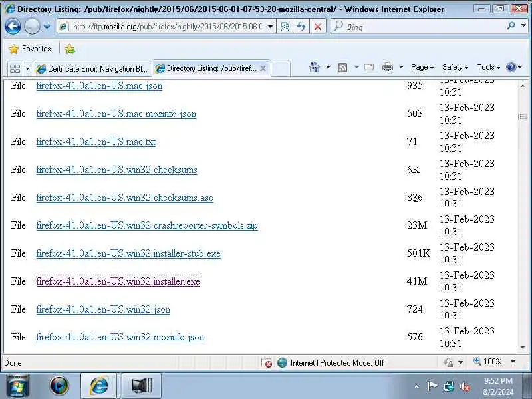Image resolution: width=532 pixels, height=399 pixels.
Task: Download win32.installer-stub.exe
Action: click(128, 253)
